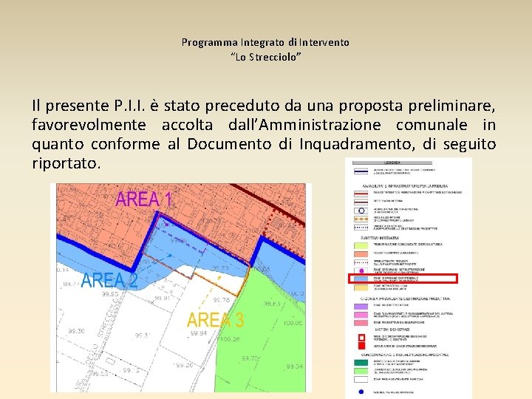Click the blue dot legend symbol

tap(361, 392)
